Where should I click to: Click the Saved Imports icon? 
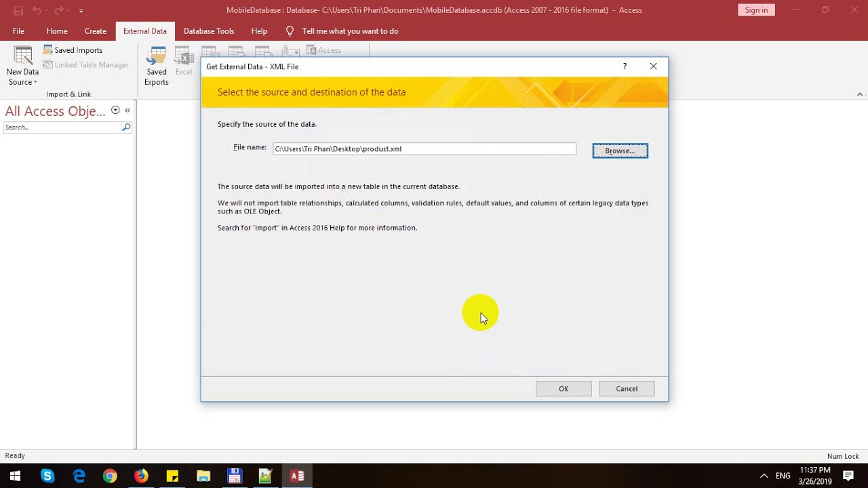(48, 50)
